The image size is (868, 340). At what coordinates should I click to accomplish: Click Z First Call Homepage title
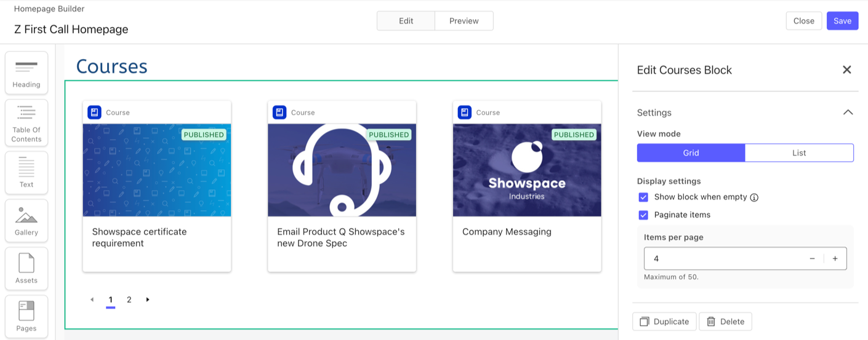tap(71, 30)
